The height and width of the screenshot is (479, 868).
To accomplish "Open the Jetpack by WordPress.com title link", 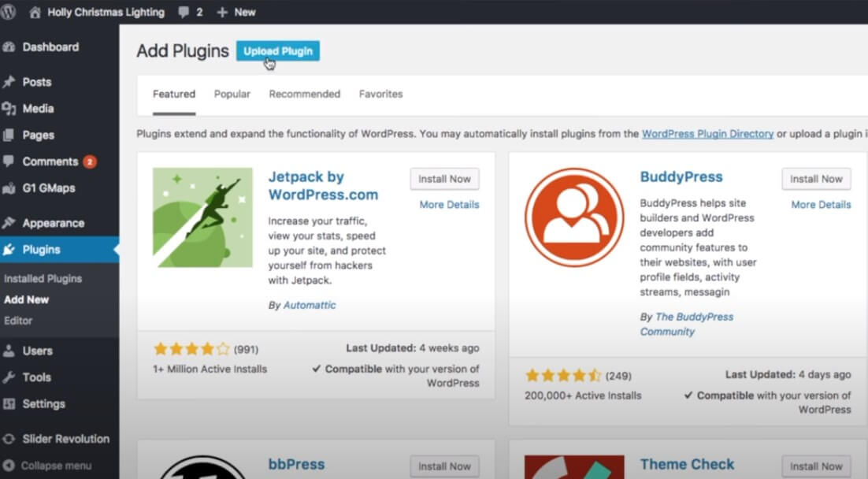I will [x=323, y=185].
